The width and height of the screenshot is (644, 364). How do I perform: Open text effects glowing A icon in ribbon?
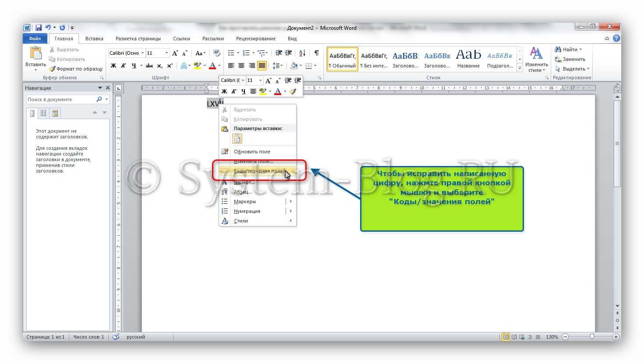184,66
